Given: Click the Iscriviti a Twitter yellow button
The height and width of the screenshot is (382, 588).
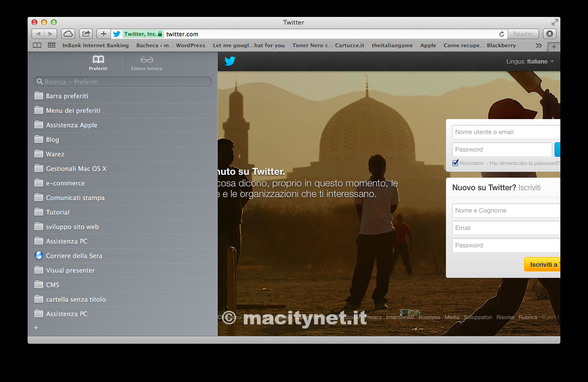Looking at the screenshot, I should [542, 264].
